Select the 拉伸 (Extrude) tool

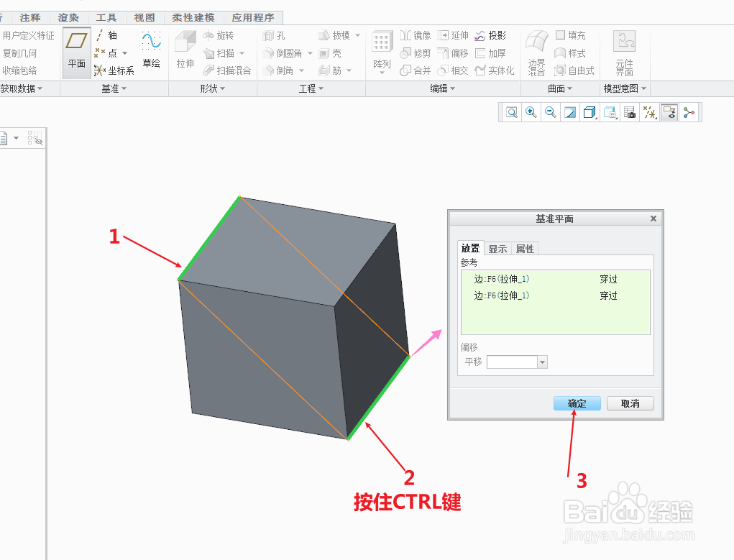(185, 52)
